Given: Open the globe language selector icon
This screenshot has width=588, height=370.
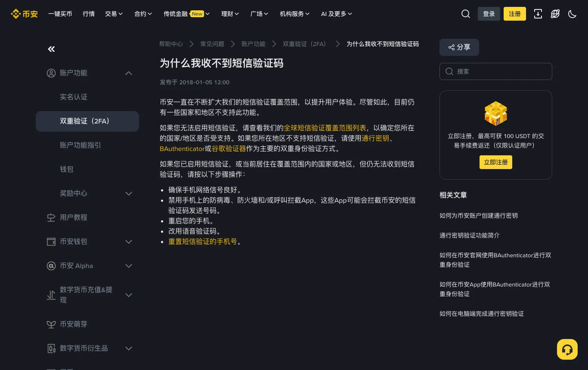Looking at the screenshot, I should (x=555, y=14).
